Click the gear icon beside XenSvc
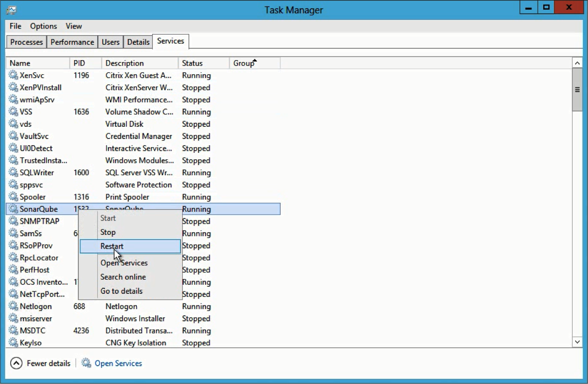This screenshot has height=384, width=588. coord(14,75)
